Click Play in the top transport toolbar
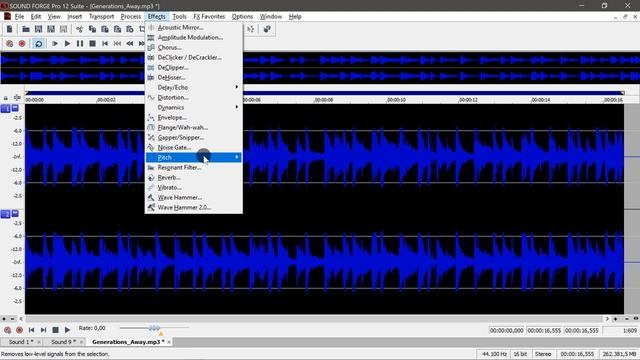The height and width of the screenshot is (360, 640). pyautogui.click(x=67, y=43)
